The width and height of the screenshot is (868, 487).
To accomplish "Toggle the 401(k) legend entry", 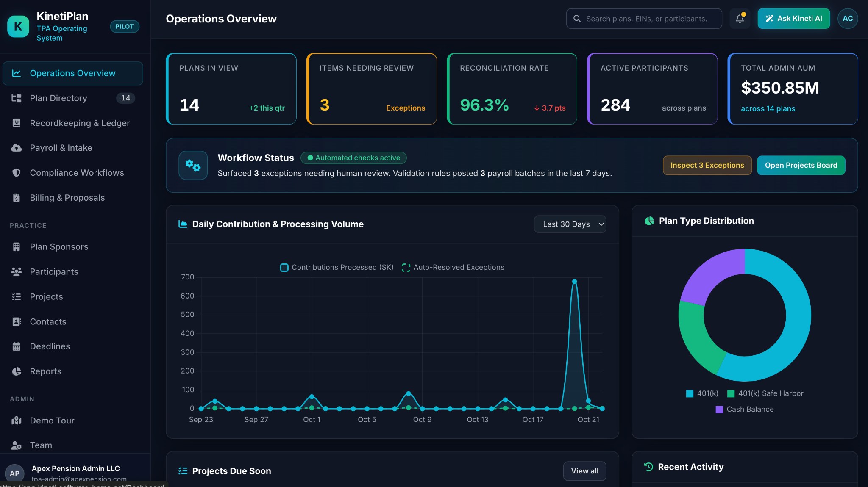I will pyautogui.click(x=702, y=393).
